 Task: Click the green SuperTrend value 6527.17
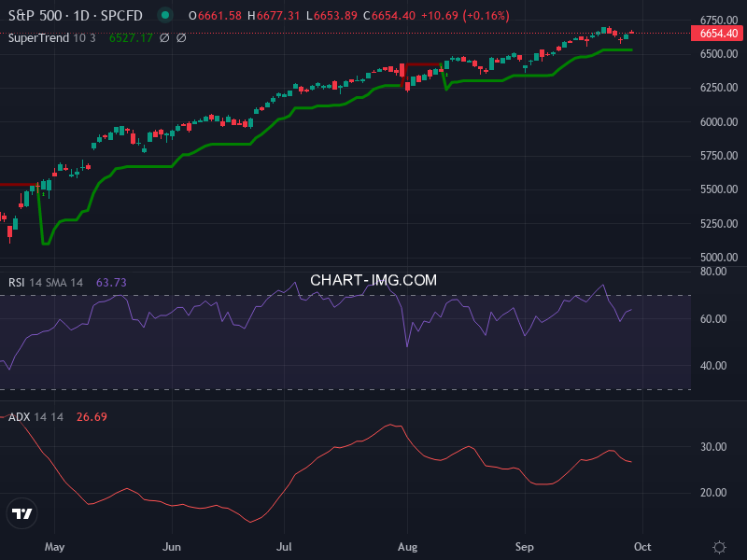[x=129, y=38]
